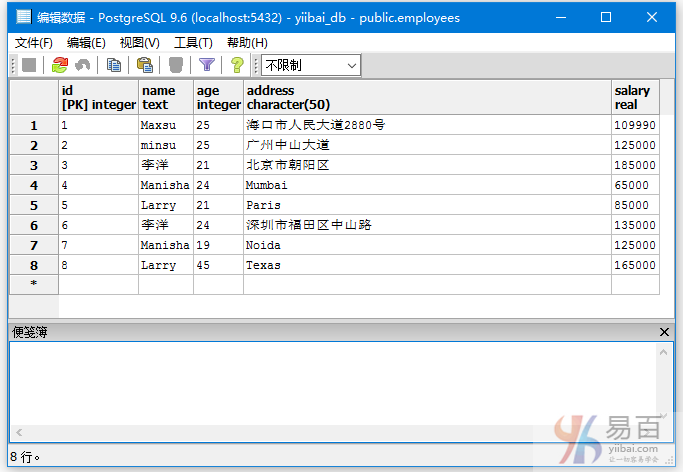
Task: Open the 工具(T) menu
Action: [x=193, y=42]
